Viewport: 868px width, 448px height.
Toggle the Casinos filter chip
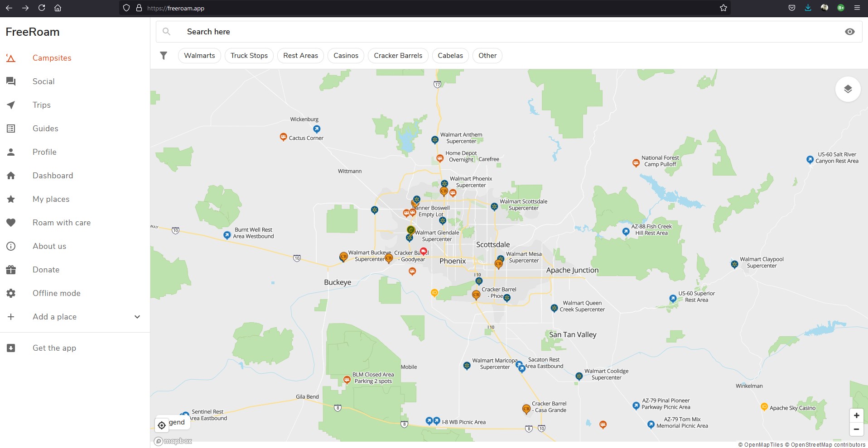coord(346,56)
